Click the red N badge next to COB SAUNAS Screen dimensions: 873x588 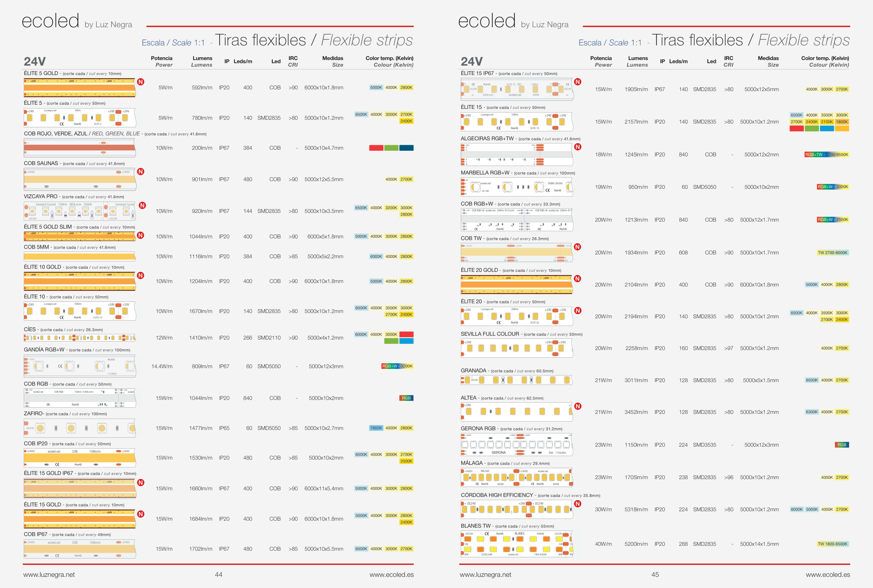pyautogui.click(x=141, y=172)
